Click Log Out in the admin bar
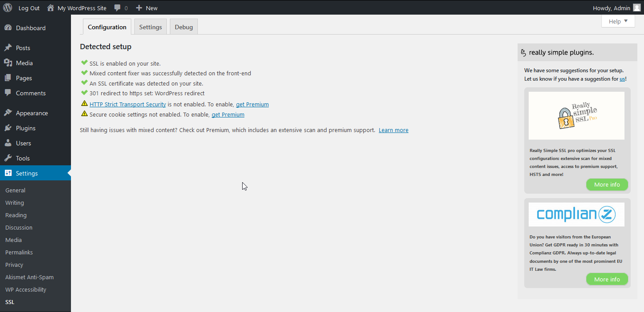This screenshot has height=312, width=644. pyautogui.click(x=29, y=8)
